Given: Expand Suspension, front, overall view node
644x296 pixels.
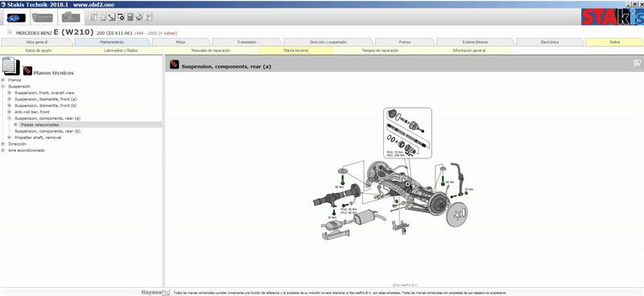Looking at the screenshot, I should click(x=10, y=92).
